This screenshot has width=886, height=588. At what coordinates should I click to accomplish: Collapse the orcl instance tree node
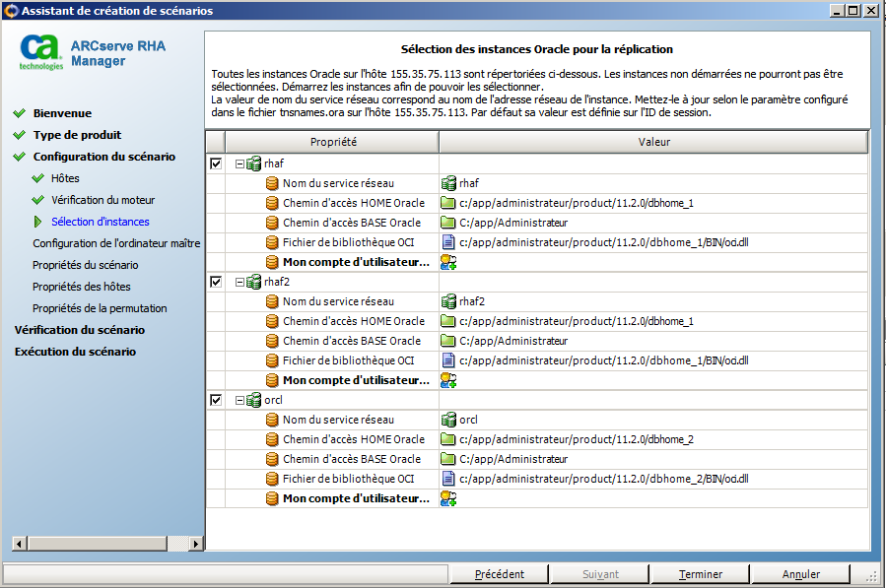coord(239,400)
